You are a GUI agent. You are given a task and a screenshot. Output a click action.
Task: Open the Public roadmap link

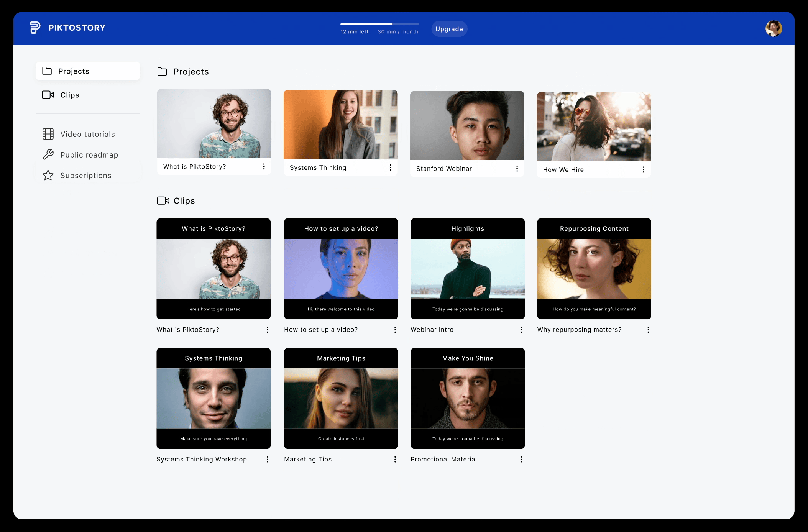(89, 155)
